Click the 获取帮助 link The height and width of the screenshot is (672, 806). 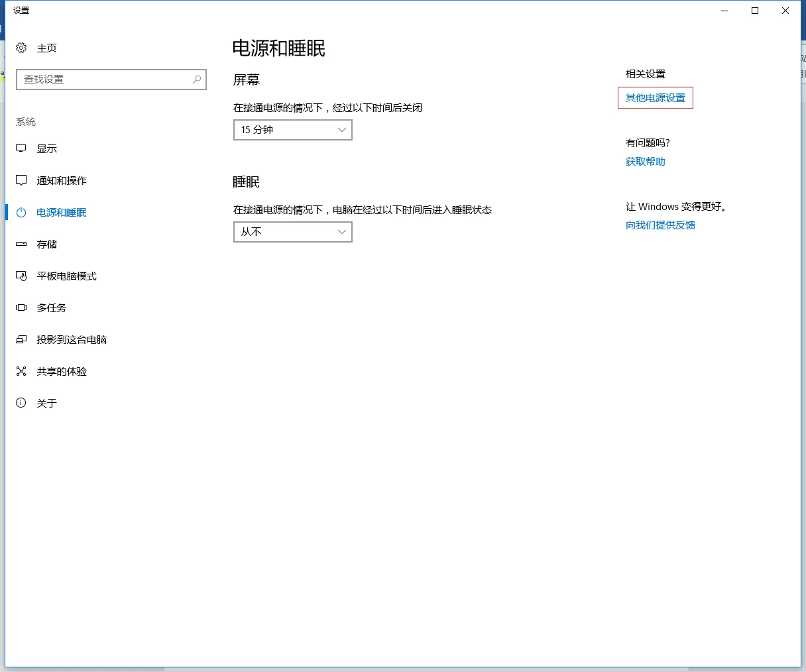coord(644,161)
